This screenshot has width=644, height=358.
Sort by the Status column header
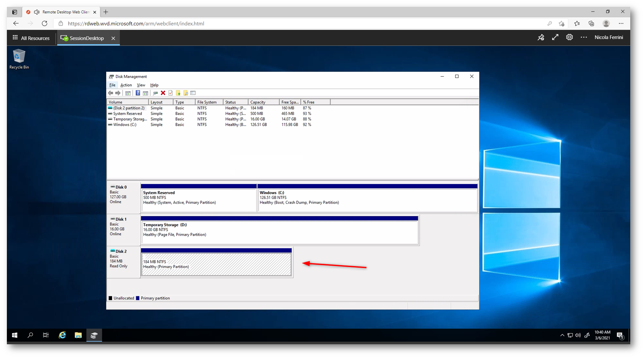click(x=236, y=102)
